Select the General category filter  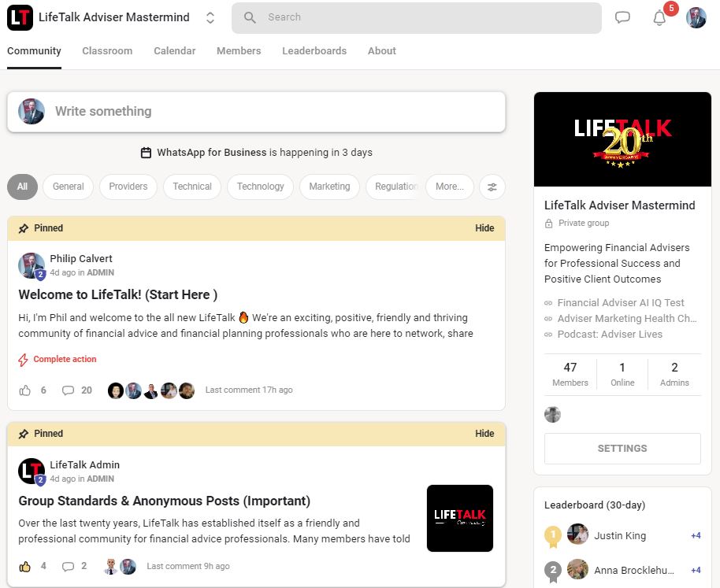pyautogui.click(x=68, y=187)
